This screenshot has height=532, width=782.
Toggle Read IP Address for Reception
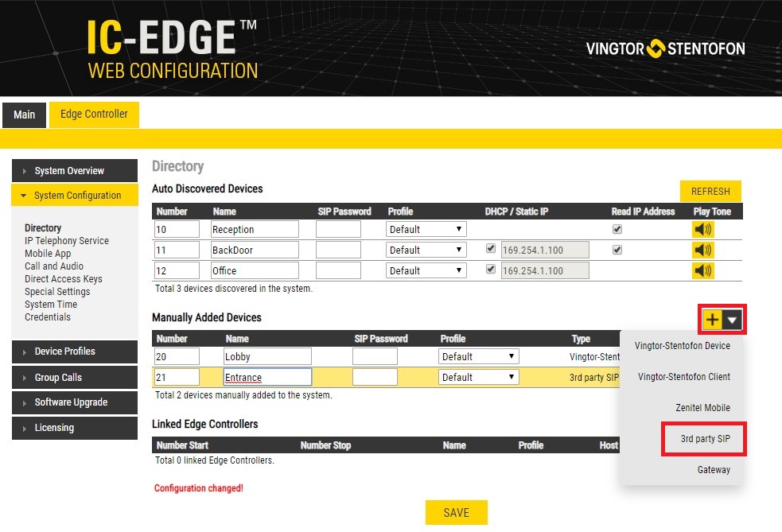(617, 229)
